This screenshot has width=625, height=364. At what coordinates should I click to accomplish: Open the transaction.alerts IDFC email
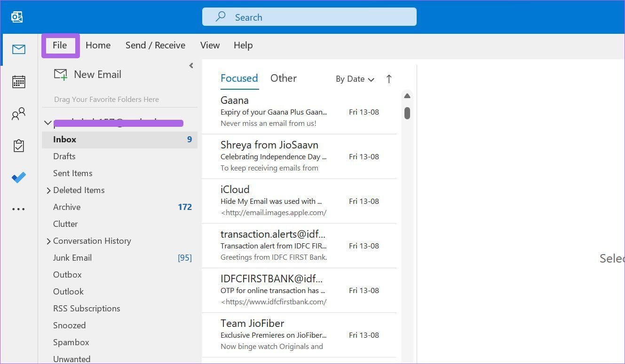(x=299, y=246)
